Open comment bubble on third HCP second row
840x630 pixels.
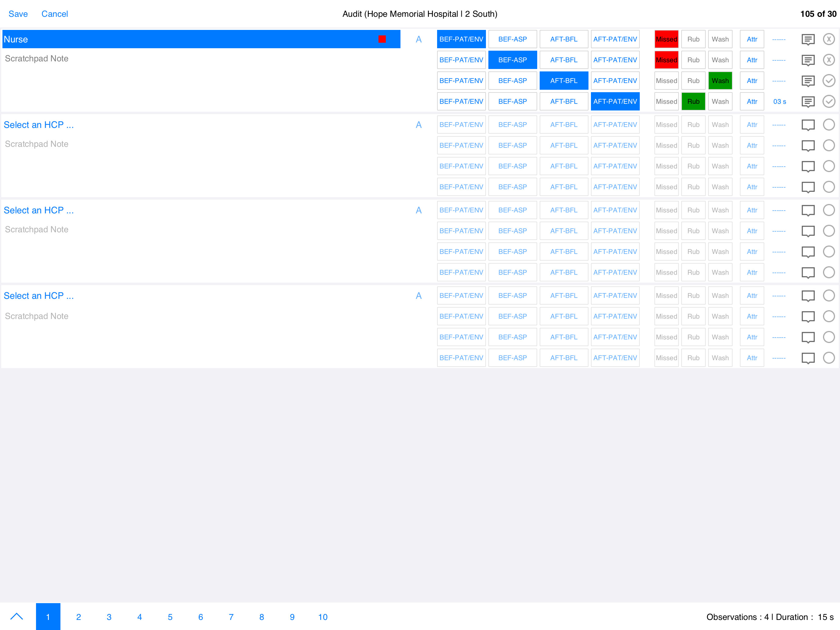click(x=808, y=231)
